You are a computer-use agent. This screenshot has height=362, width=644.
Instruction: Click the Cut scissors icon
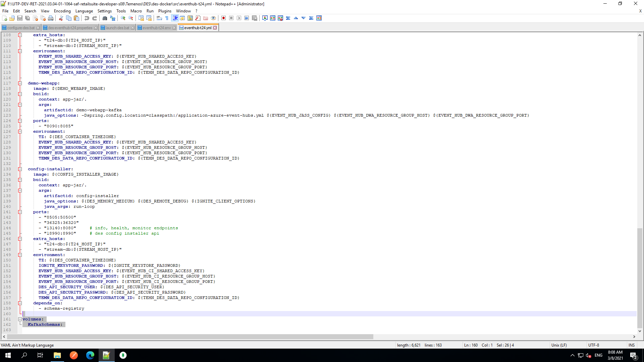61,18
